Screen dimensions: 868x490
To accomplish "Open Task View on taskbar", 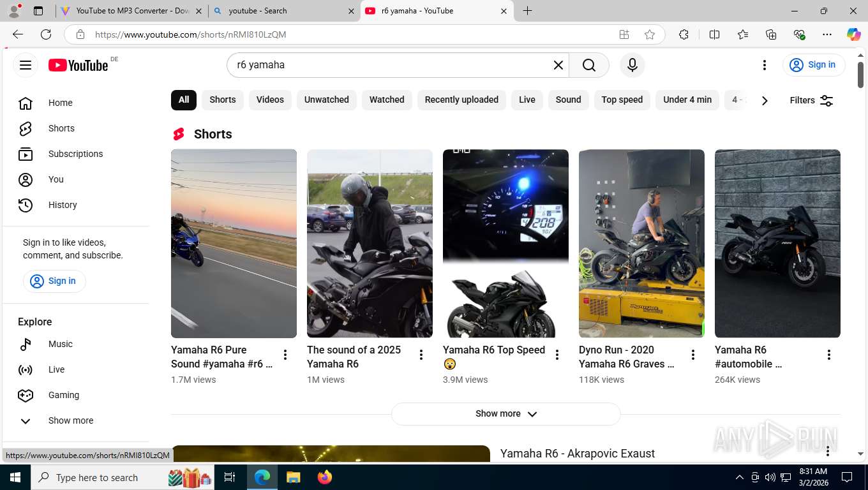I will coord(230,477).
